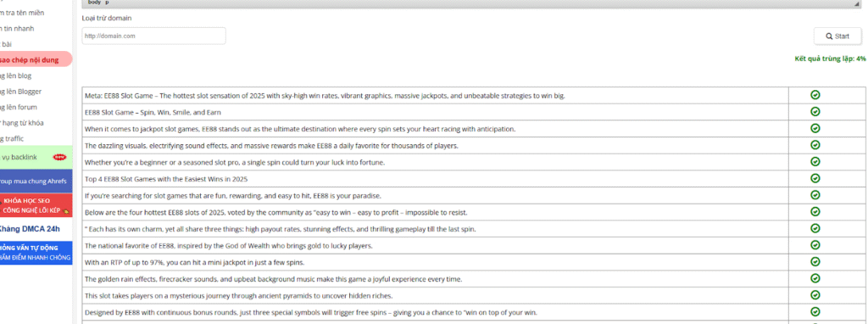Click the 'Kháng DMCA 24h' link
Viewport: 868px width, 324px height.
click(x=29, y=229)
